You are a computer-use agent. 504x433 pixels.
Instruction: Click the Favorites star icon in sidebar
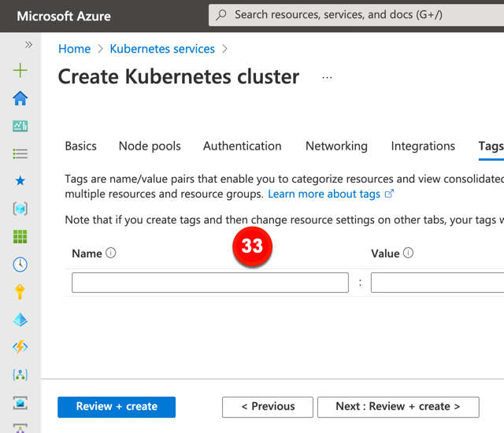click(x=20, y=181)
